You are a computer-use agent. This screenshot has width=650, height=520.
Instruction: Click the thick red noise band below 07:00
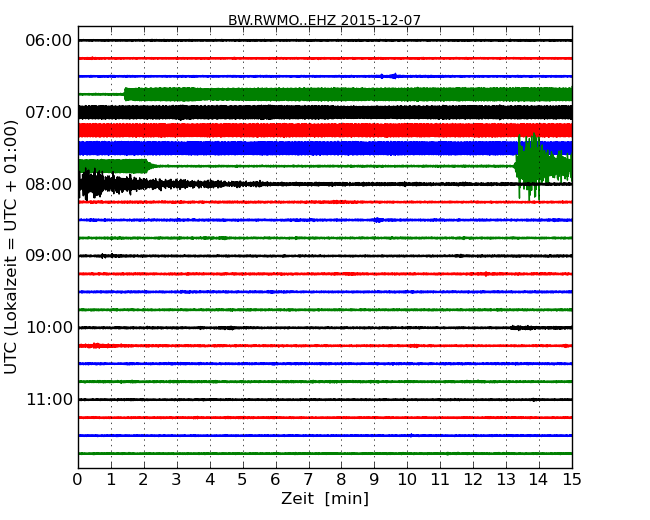pyautogui.click(x=325, y=130)
